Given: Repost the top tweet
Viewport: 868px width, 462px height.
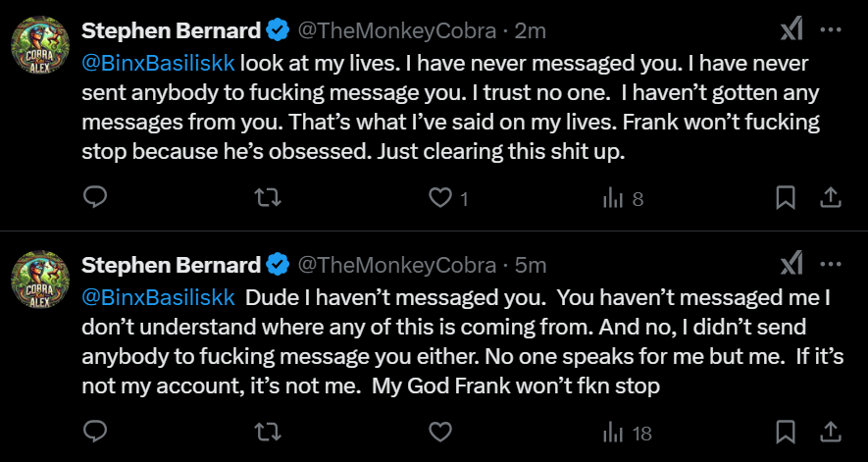Looking at the screenshot, I should [268, 198].
